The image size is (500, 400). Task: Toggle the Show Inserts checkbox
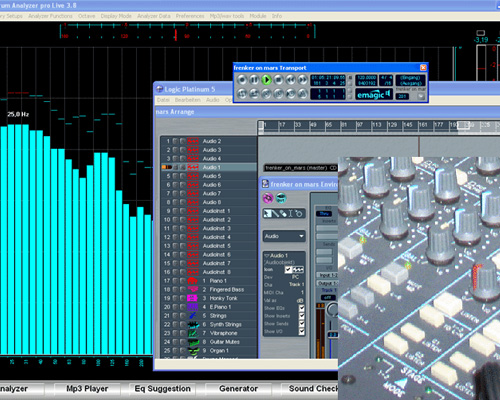click(x=302, y=316)
